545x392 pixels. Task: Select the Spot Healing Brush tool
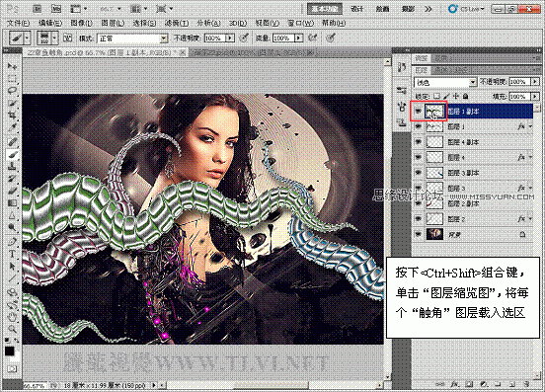[x=12, y=141]
